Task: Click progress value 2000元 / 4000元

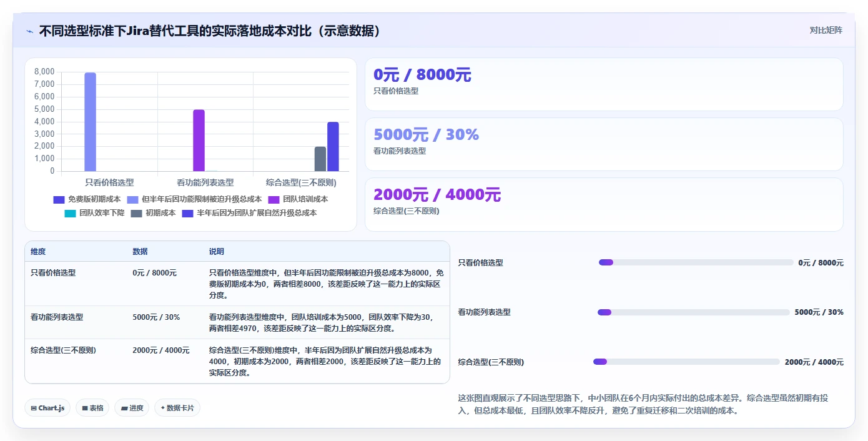Action: click(x=814, y=362)
